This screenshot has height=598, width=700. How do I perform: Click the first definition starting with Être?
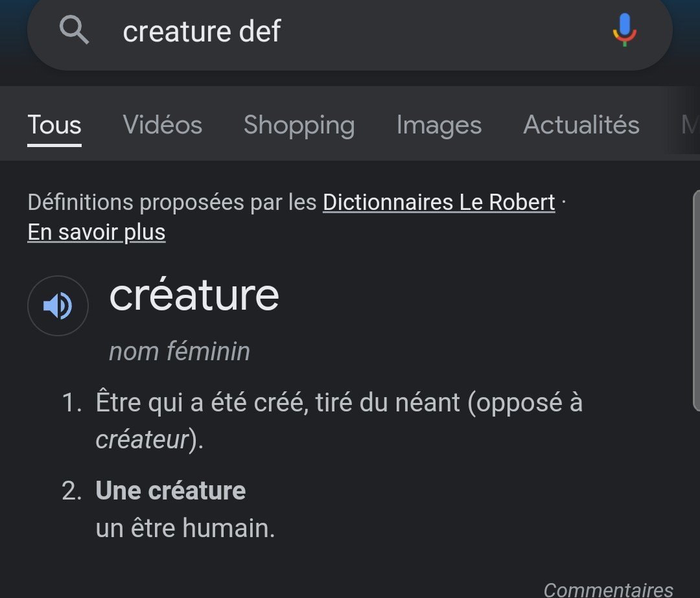coord(338,402)
